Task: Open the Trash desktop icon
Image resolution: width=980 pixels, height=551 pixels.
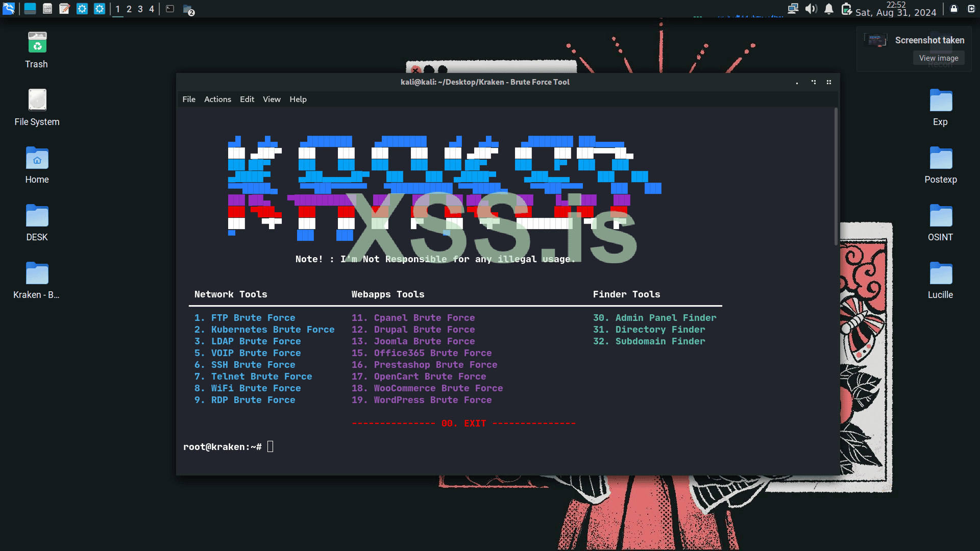Action: pos(37,43)
